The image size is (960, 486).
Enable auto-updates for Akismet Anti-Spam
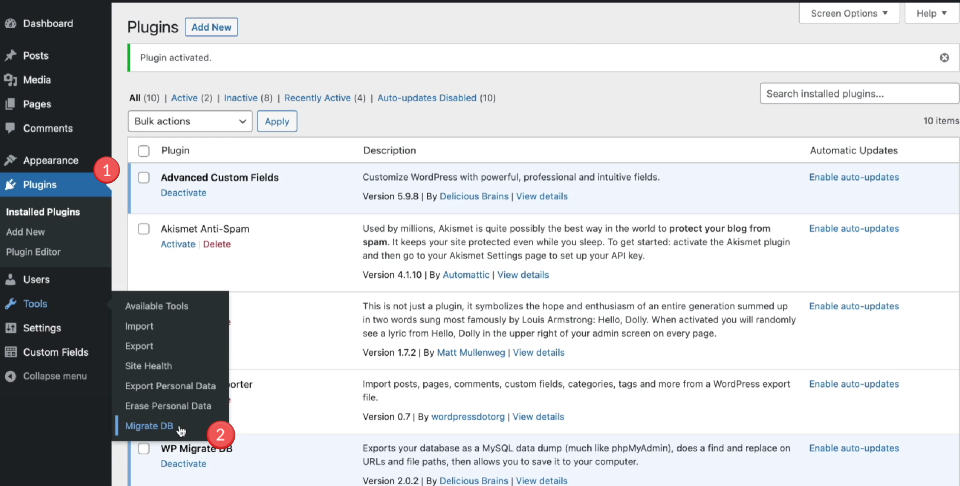(x=854, y=228)
